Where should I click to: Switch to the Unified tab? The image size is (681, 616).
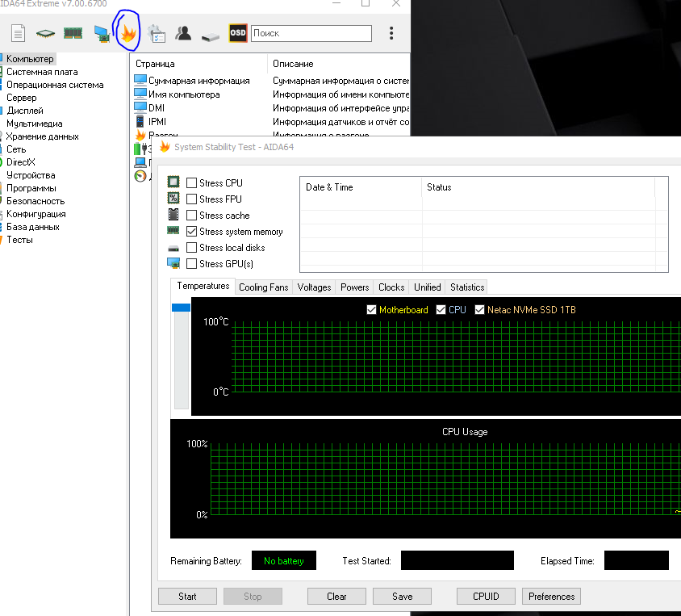click(x=428, y=287)
